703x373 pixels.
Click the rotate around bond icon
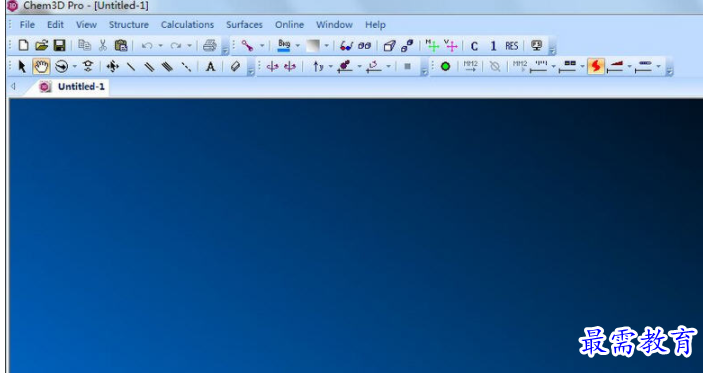[x=345, y=66]
